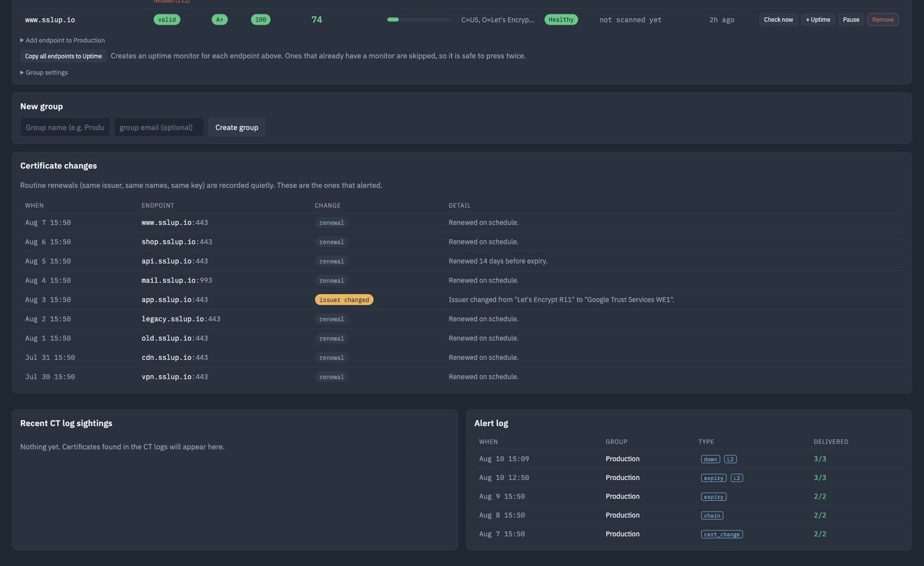This screenshot has height=566, width=924.
Task: Click vpn.sslup.io:443 endpoint
Action: point(174,377)
